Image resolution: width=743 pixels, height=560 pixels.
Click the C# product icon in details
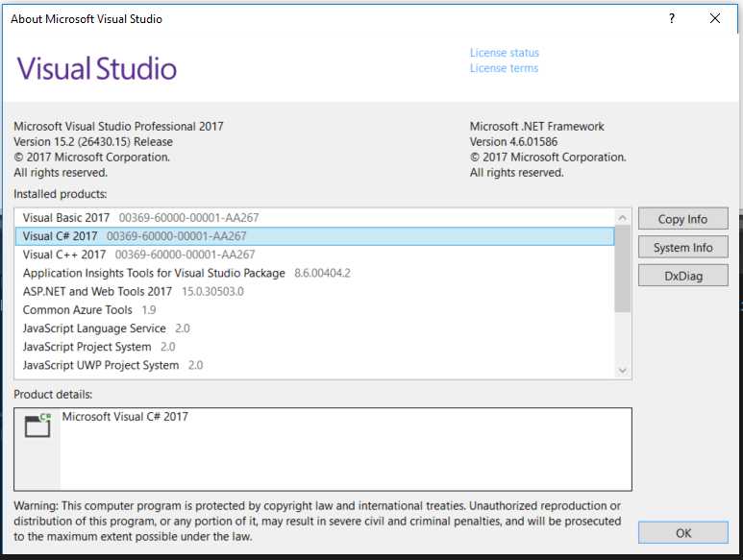pos(37,426)
